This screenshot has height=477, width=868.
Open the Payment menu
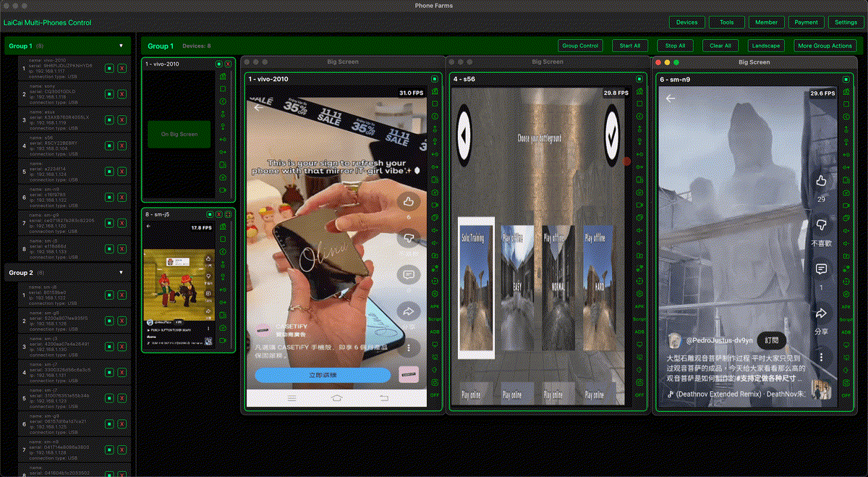click(x=806, y=22)
